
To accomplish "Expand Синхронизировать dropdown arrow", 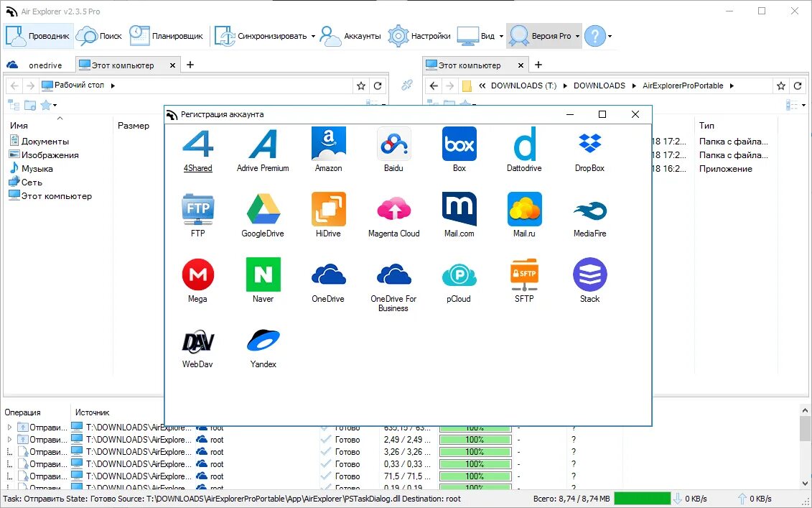I will click(313, 36).
